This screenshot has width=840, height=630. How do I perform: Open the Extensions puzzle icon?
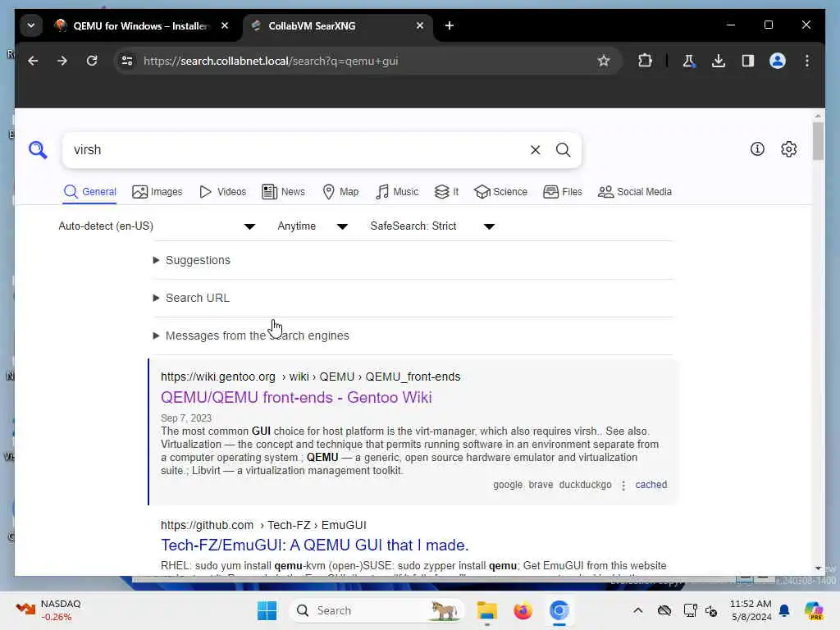(645, 61)
